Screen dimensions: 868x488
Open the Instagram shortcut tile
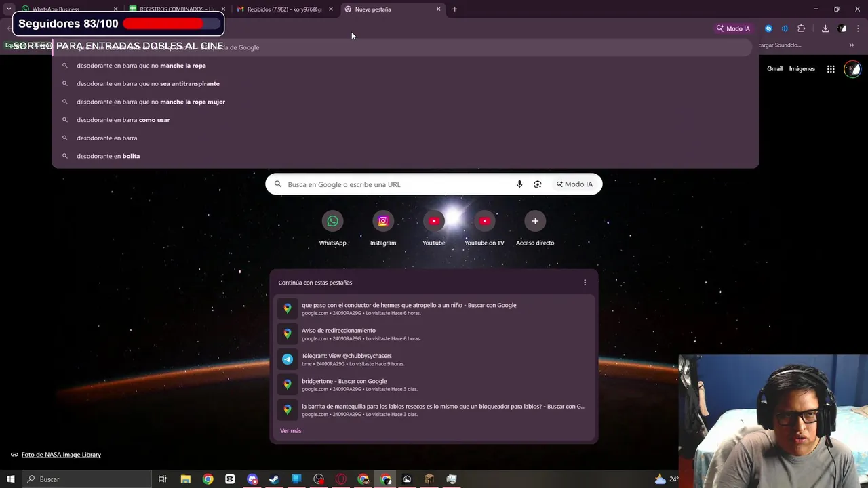[383, 228]
